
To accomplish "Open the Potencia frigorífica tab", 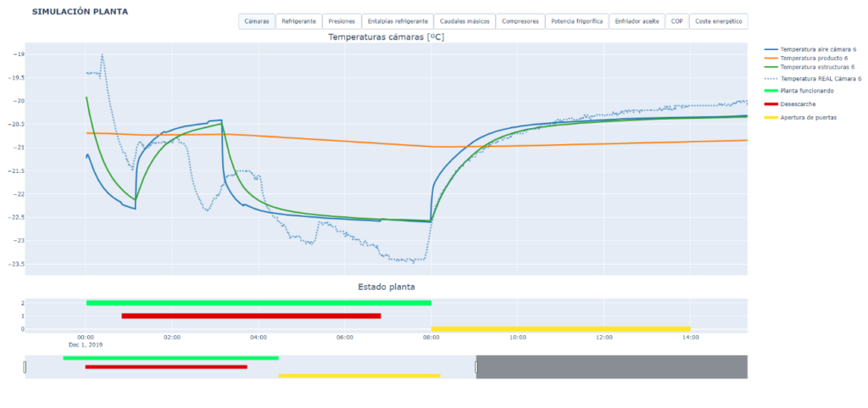I will click(x=576, y=21).
